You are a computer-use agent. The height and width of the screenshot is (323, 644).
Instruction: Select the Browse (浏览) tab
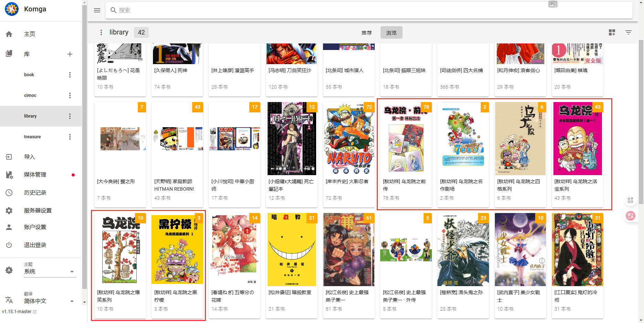pos(391,33)
